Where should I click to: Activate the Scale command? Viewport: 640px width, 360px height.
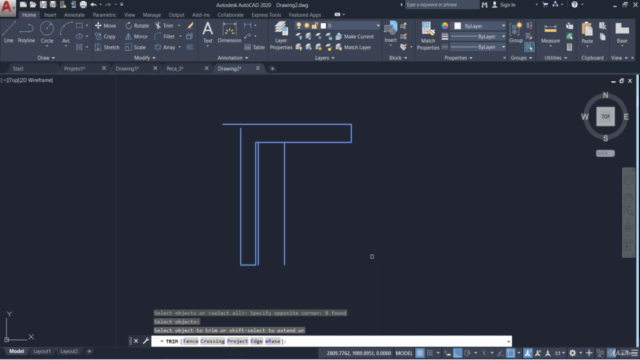pos(136,47)
